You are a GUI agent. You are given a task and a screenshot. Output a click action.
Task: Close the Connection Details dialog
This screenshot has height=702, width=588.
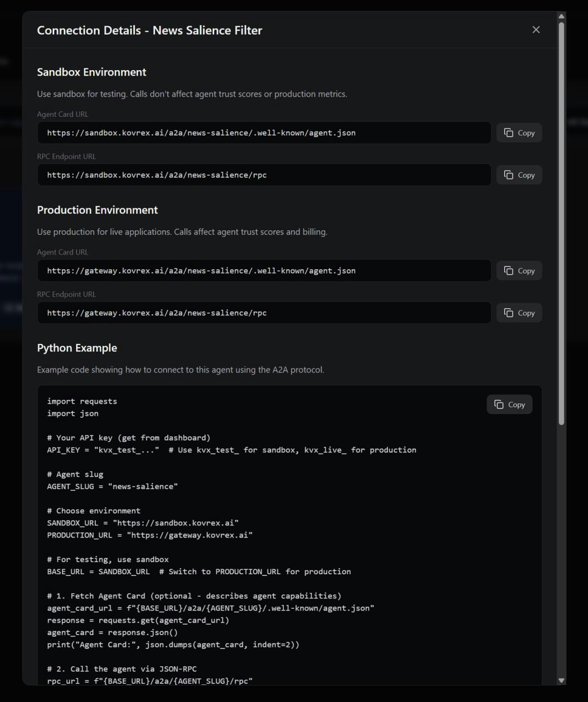tap(535, 30)
